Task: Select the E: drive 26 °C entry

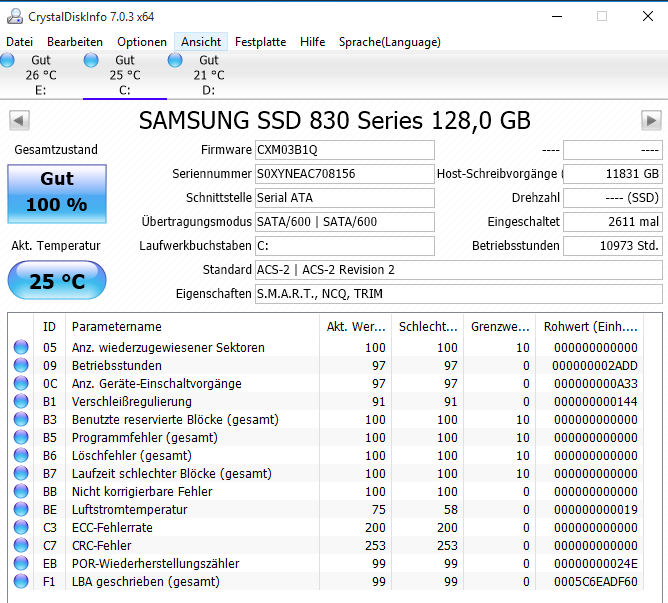Action: point(40,75)
